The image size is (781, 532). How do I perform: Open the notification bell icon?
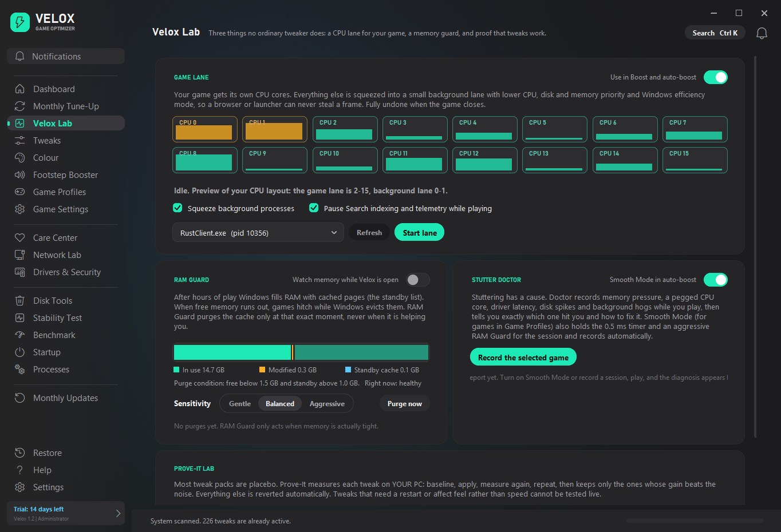[x=762, y=33]
